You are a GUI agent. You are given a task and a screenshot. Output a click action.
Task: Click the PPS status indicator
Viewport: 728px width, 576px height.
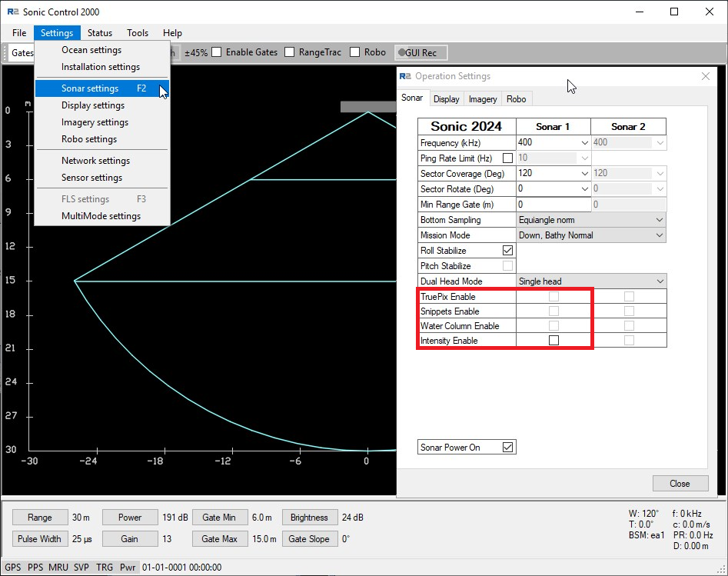click(35, 568)
